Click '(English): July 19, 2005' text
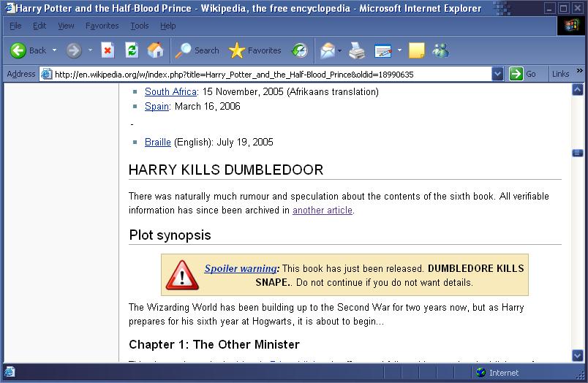The image size is (588, 383). [x=224, y=143]
